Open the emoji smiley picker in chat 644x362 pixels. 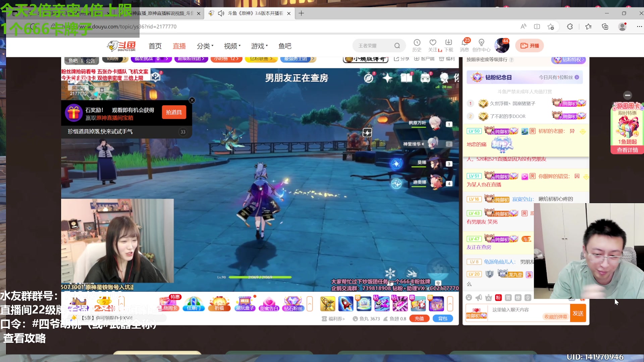469,298
